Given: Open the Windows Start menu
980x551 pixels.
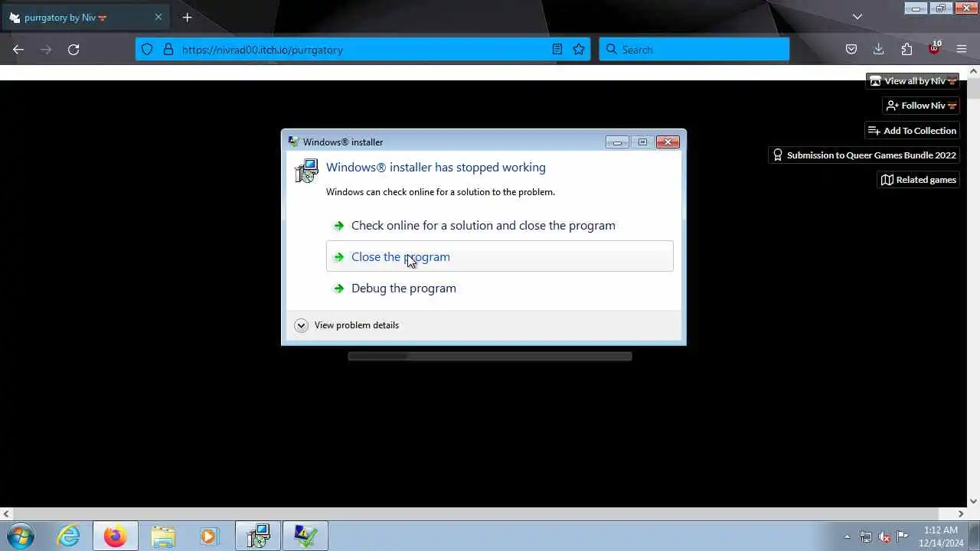Looking at the screenshot, I should tap(20, 536).
